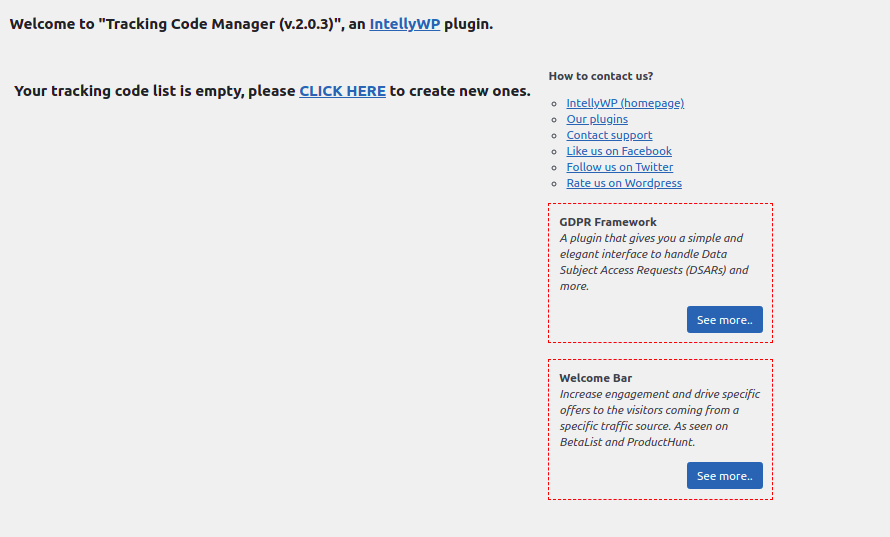Screen dimensions: 890x537
Task: Click the Welcome Bar description text
Action: [x=658, y=418]
